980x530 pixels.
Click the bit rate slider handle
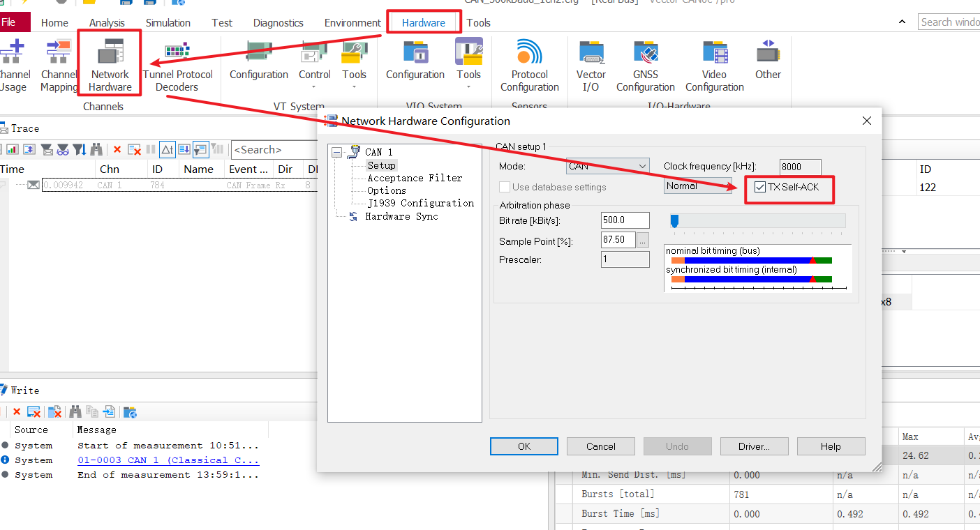pyautogui.click(x=674, y=221)
